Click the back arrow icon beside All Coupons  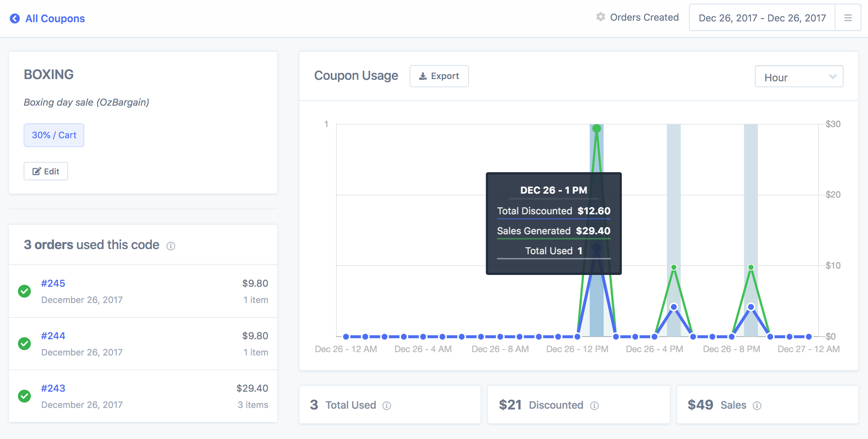15,18
